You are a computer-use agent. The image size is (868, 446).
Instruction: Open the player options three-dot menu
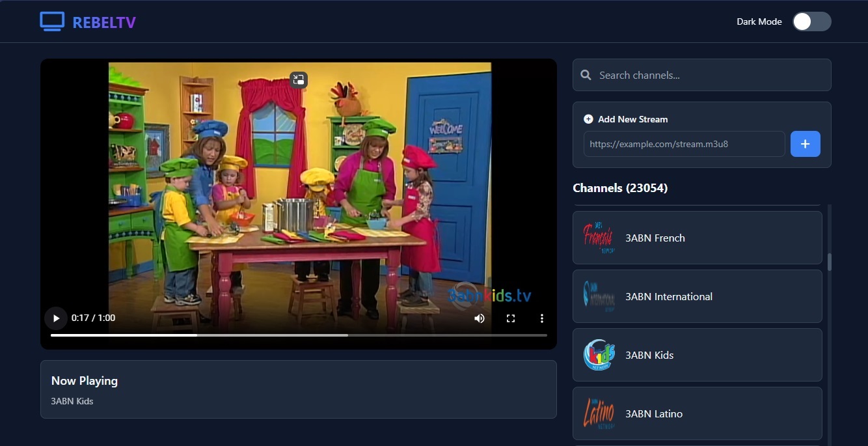point(542,318)
